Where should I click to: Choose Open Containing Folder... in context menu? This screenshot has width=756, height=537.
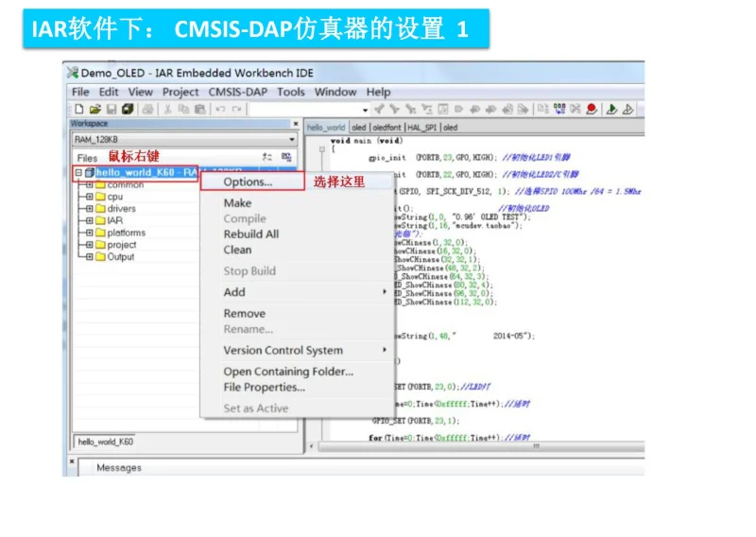pyautogui.click(x=298, y=372)
